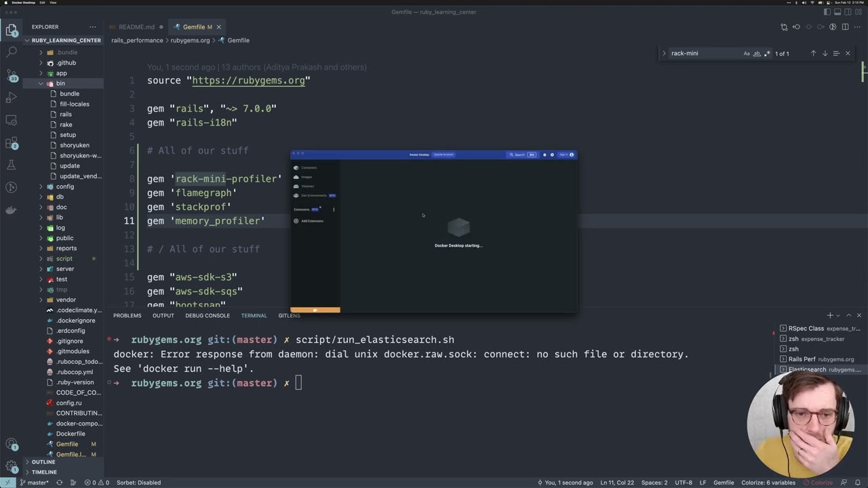Toggle Match Whole Word in find widget
The width and height of the screenshot is (868, 488).
[757, 54]
